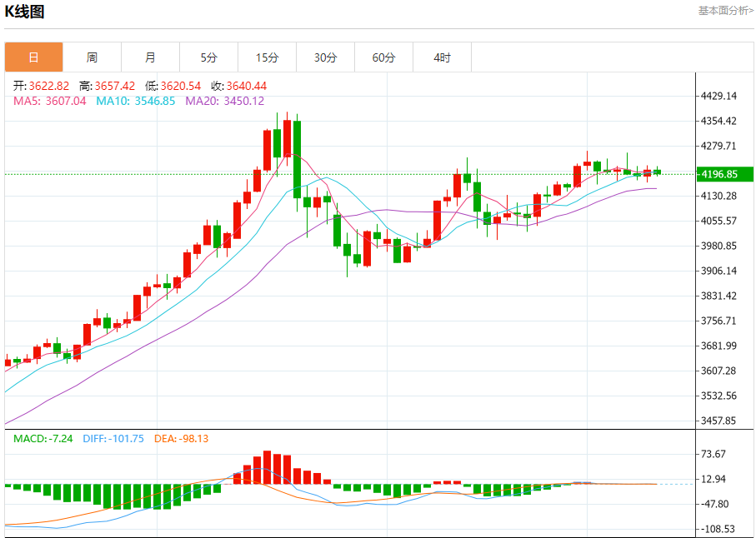Switch to the 5分 interval tab
The height and width of the screenshot is (538, 756).
point(208,57)
